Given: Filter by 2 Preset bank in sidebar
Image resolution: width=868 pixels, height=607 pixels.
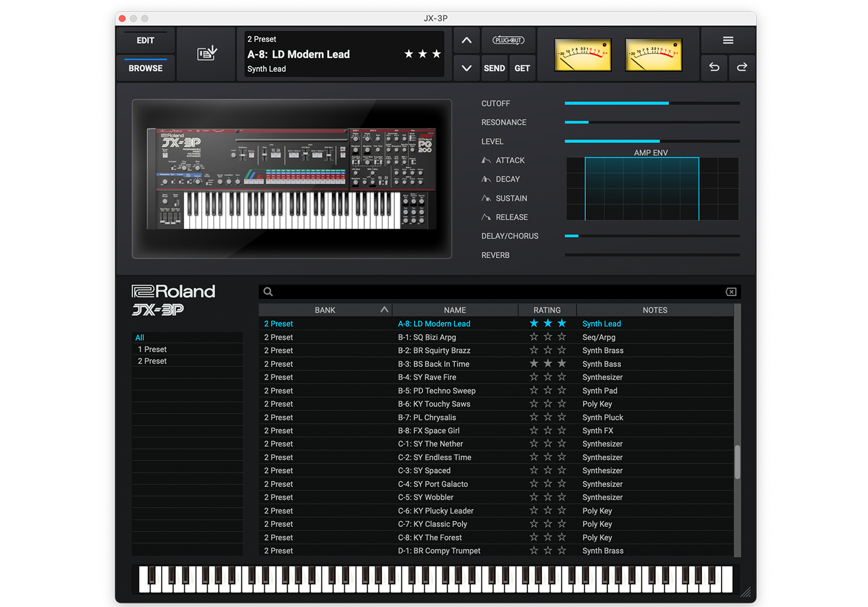Looking at the screenshot, I should [188, 361].
